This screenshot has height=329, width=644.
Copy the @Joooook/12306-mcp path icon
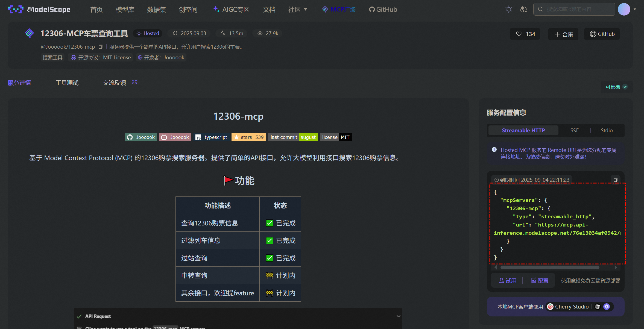click(x=100, y=47)
